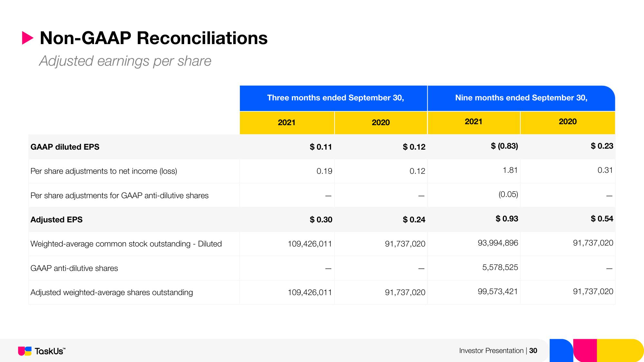
Task: Click the GAAP diluted EPS value $ (0.83)
Action: pyautogui.click(x=504, y=146)
